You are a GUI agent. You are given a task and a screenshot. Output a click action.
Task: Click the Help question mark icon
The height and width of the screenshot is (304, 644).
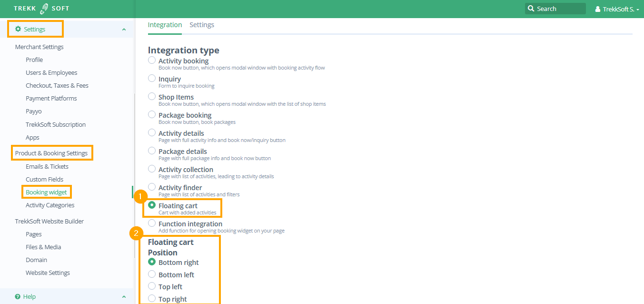pos(18,296)
